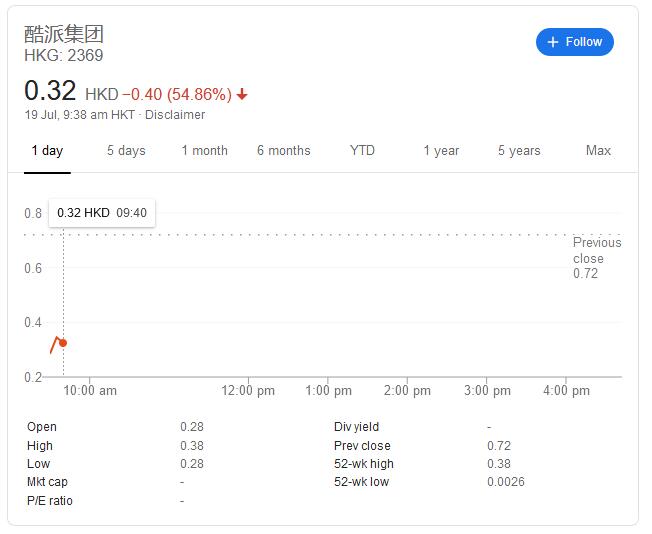Viewport: 652px width, 534px height.
Task: Click the Open price value 0.28
Action: point(191,427)
